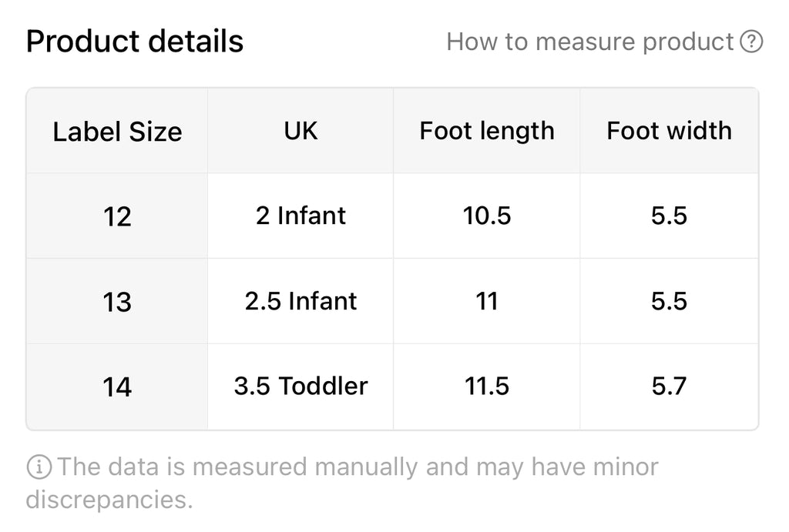Screen dimensions: 789x532
Task: Select the Label Size column header
Action: pos(117,132)
